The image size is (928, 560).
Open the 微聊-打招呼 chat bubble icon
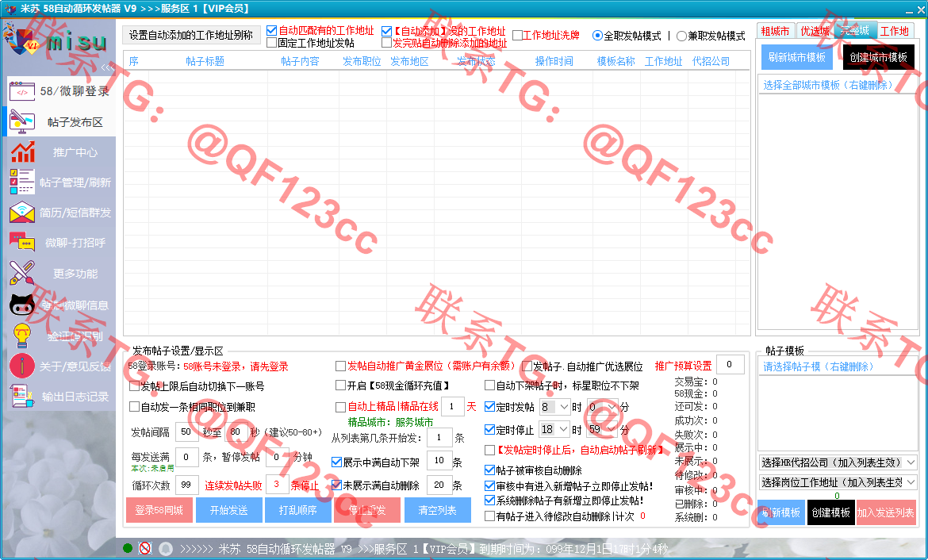tap(22, 243)
